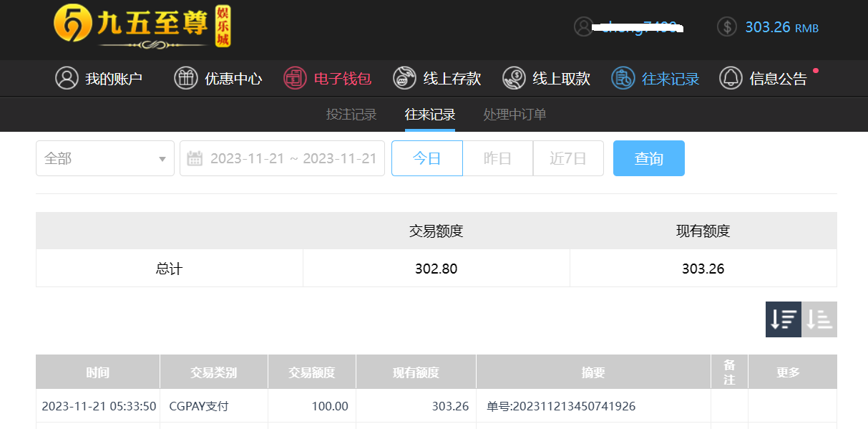Click the 线上存款 deposit icon
The image size is (868, 429).
pyautogui.click(x=404, y=78)
